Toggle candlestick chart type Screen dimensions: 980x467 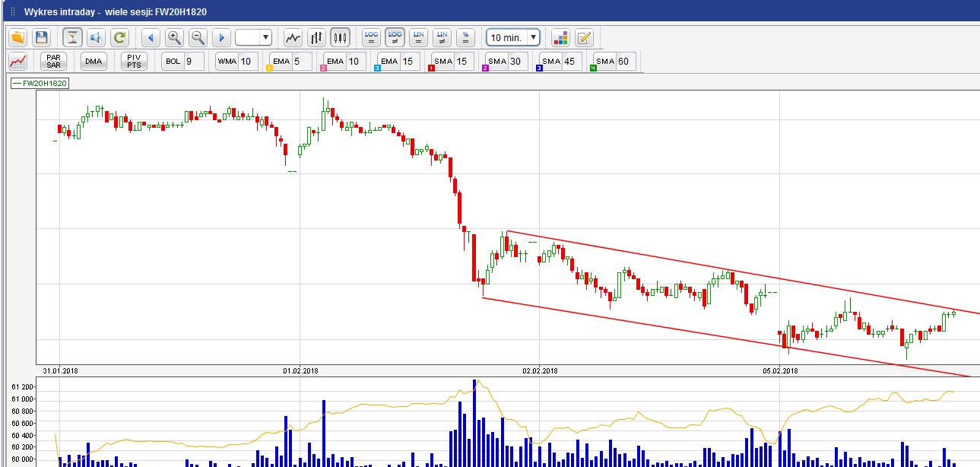(x=340, y=37)
